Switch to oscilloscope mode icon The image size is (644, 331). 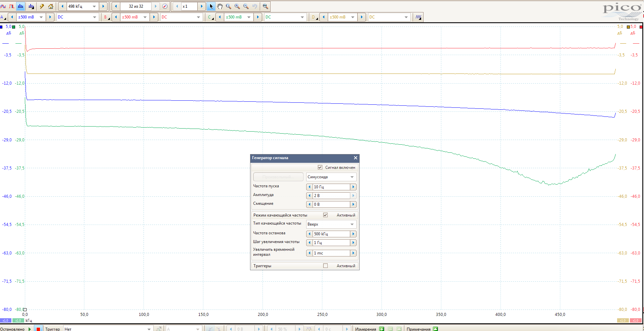3,6
